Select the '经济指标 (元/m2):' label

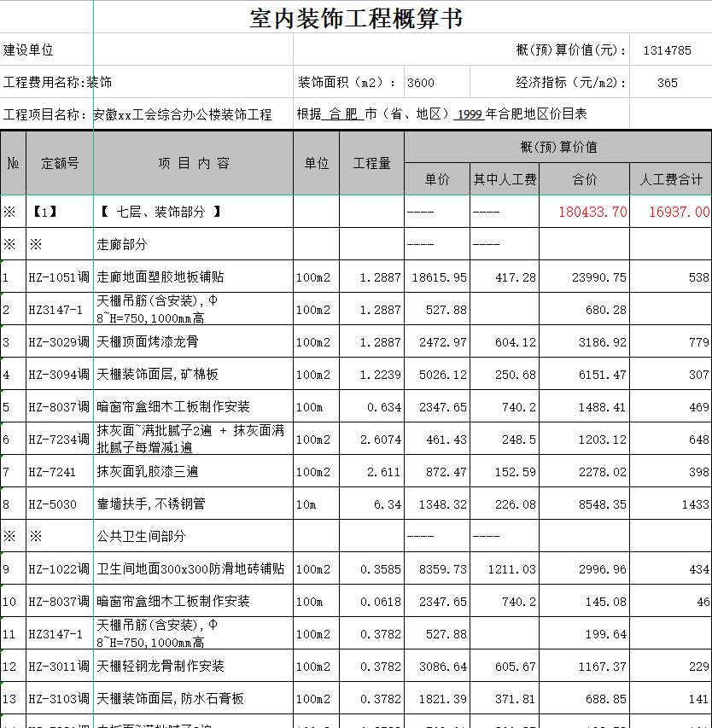coord(571,83)
